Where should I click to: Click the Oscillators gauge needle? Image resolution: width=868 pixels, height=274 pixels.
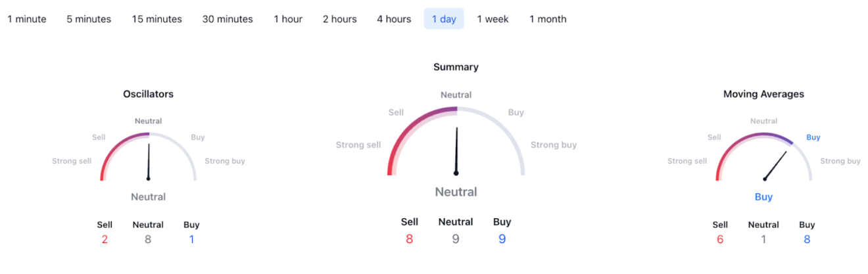[x=149, y=161]
